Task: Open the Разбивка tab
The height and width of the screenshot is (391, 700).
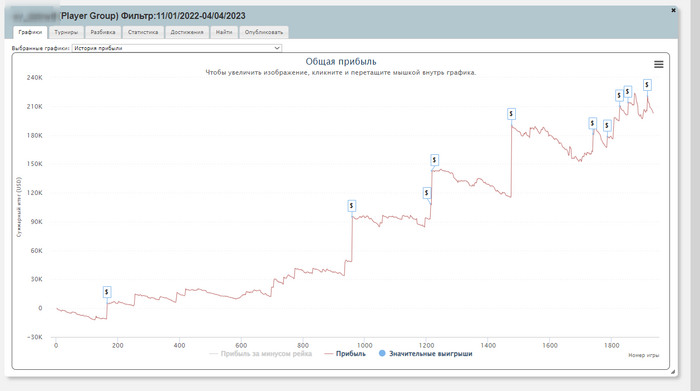Action: 103,32
